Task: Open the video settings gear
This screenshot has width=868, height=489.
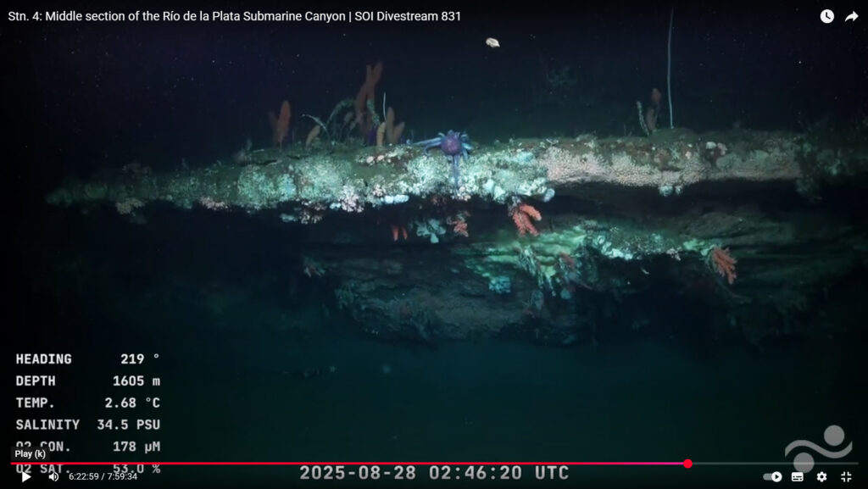Action: coord(821,477)
